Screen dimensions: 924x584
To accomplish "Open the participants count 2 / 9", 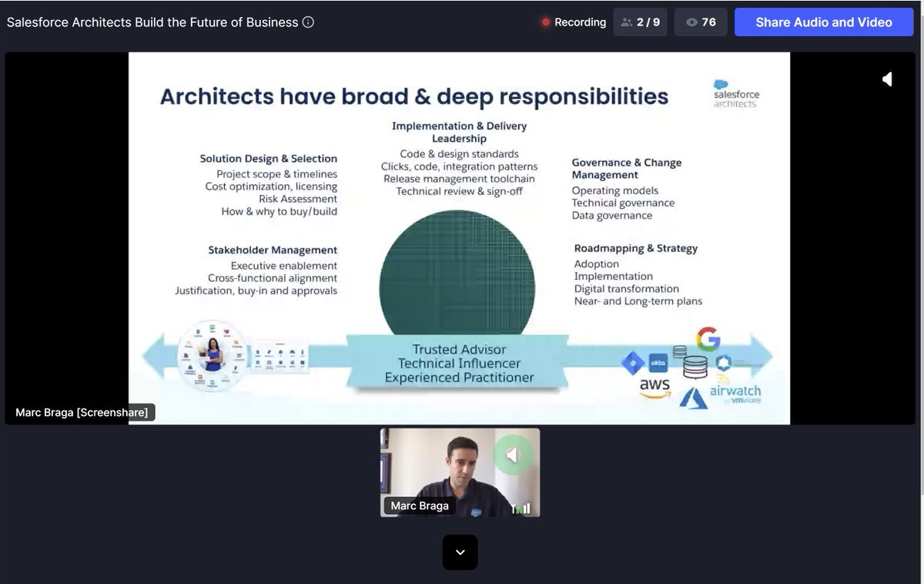I will pos(641,22).
